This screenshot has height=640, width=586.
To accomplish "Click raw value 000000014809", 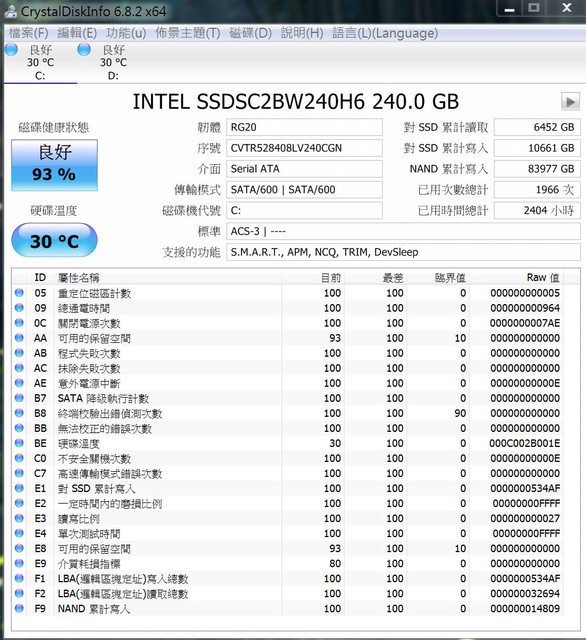I will point(525,609).
